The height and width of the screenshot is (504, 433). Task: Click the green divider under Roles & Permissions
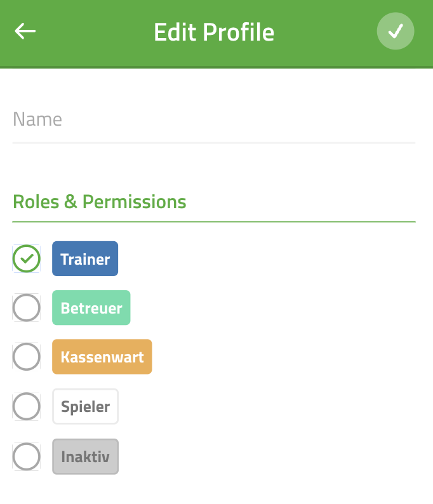pyautogui.click(x=214, y=222)
